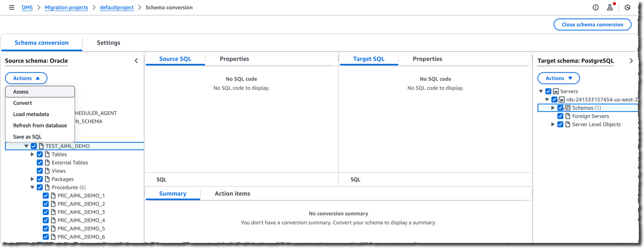Open the target schema Actions dropdown

(558, 78)
